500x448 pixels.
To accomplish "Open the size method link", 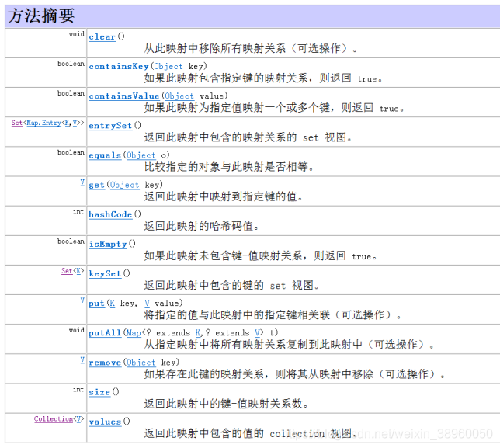I will 99,392.
